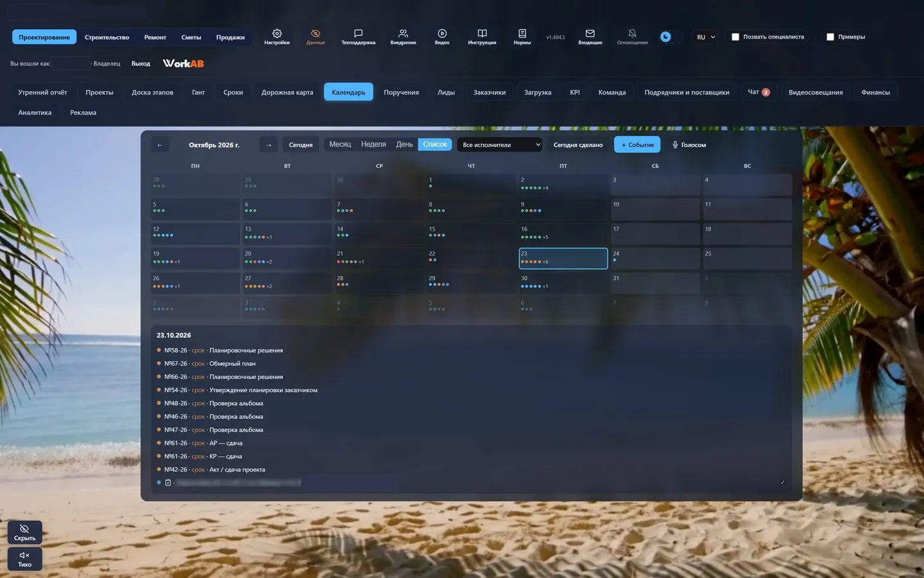Open the Сметы section
Viewport: 924px width, 578px height.
[x=191, y=37]
